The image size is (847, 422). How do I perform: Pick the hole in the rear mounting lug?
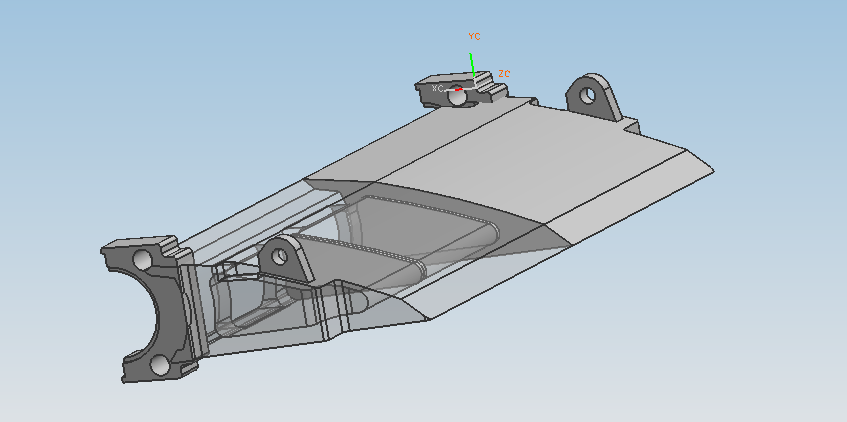588,96
